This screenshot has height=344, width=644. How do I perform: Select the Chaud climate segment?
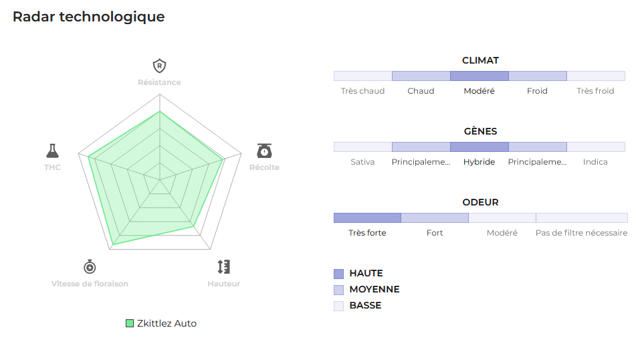(x=421, y=76)
